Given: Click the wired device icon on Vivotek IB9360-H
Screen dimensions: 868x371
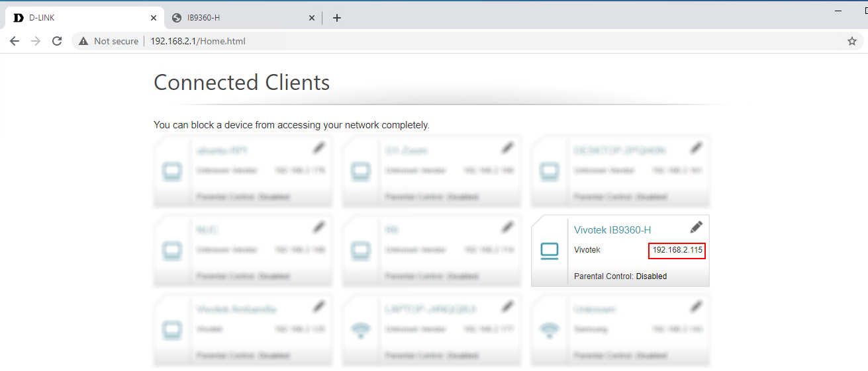Looking at the screenshot, I should coord(549,251).
